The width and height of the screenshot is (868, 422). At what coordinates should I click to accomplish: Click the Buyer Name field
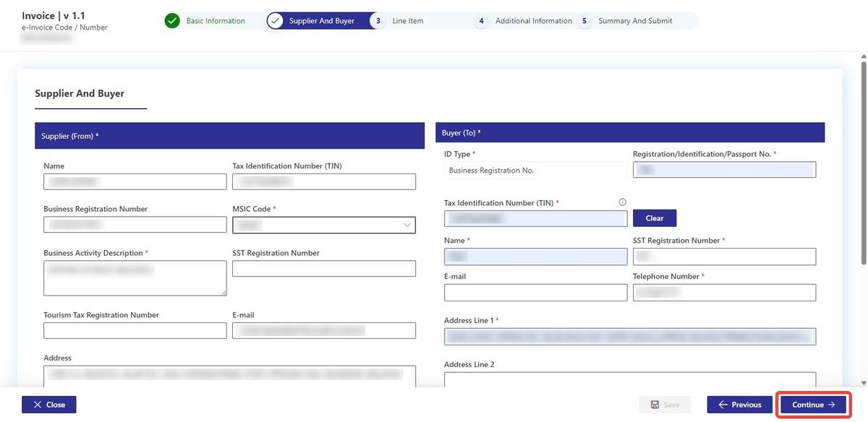(x=536, y=257)
